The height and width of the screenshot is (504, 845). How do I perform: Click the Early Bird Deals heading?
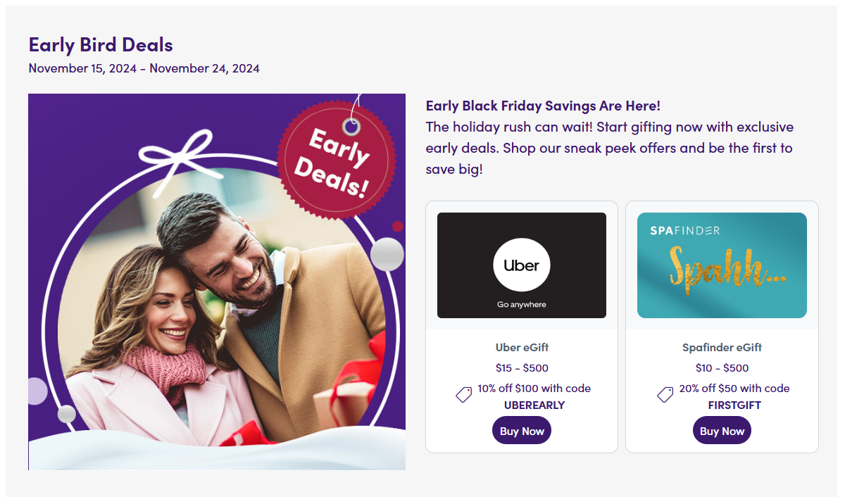coord(101,44)
